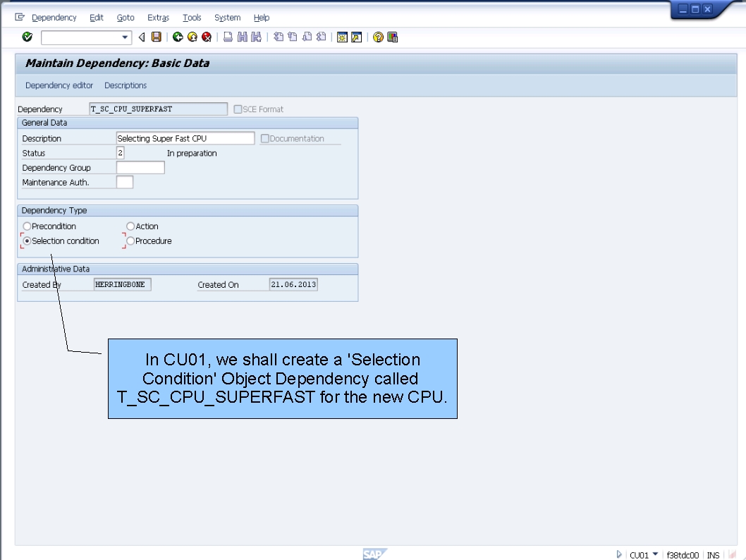
Task: Click the Descriptions application toolbar item
Action: coord(126,85)
